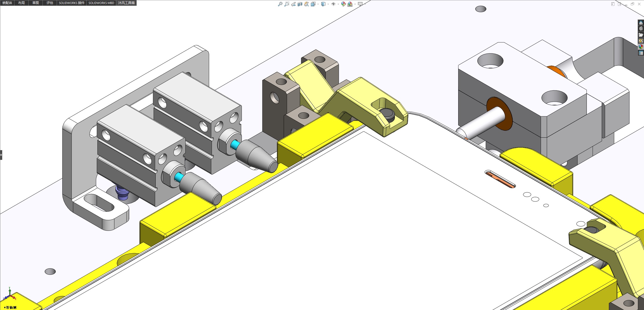Click the View Orientation cube icon
The image size is (644, 310).
[x=313, y=4]
